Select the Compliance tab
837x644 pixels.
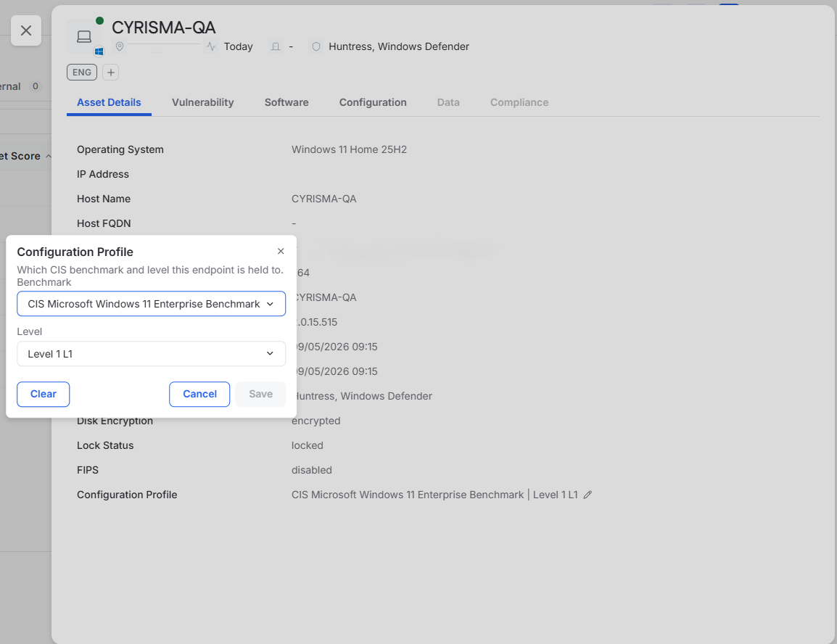point(519,102)
